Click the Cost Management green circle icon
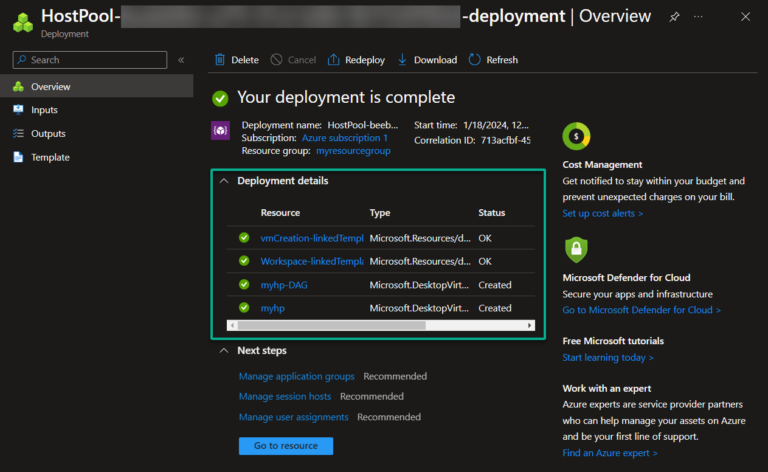Screen dimensions: 768x472 (577, 136)
